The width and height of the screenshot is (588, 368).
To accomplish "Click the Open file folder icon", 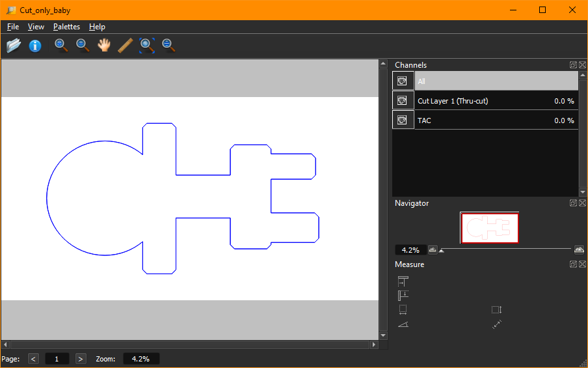I will [x=14, y=46].
